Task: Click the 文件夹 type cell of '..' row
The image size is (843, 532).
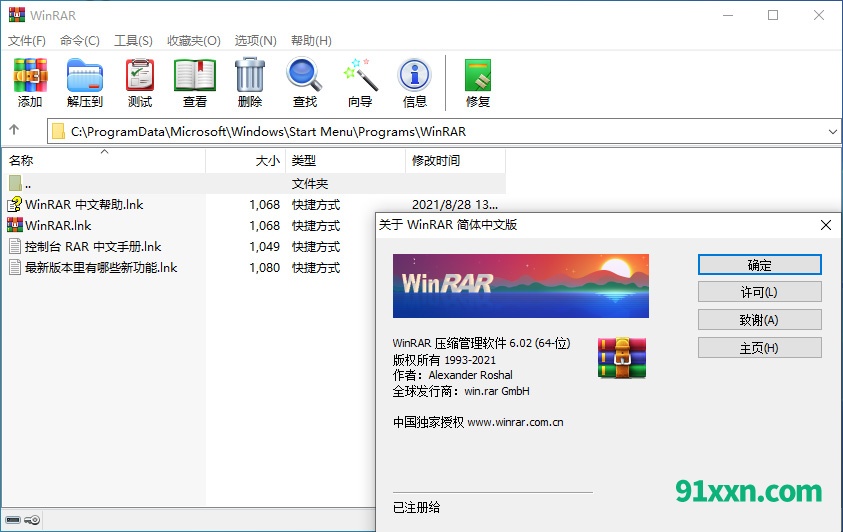Action: (310, 184)
